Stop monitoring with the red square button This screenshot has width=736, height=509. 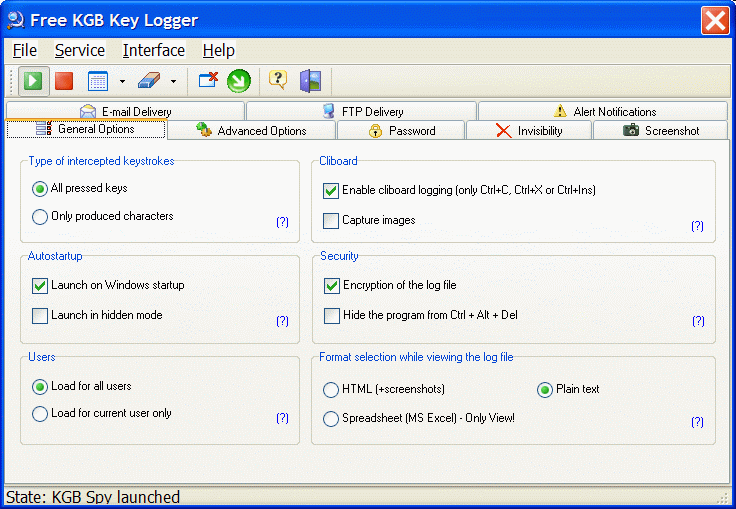[x=64, y=81]
